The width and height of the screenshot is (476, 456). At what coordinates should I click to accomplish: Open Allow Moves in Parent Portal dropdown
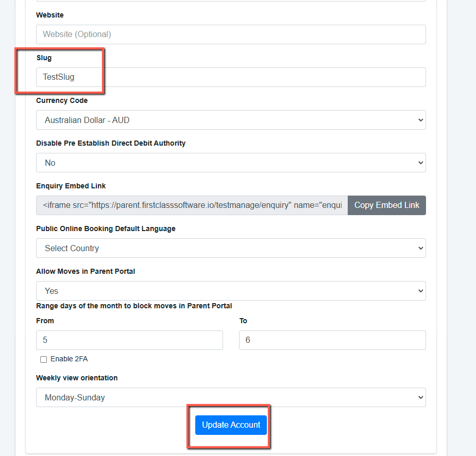[231, 291]
